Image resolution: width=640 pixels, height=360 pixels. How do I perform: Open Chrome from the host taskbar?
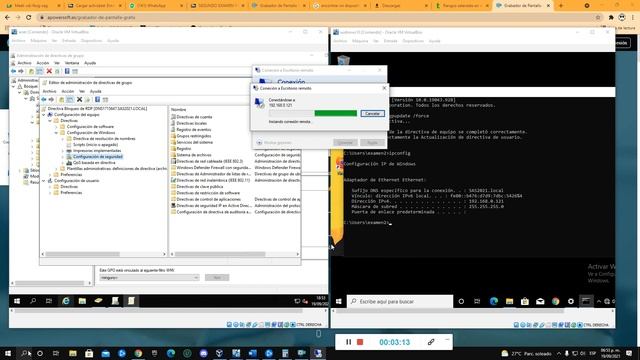[138, 353]
